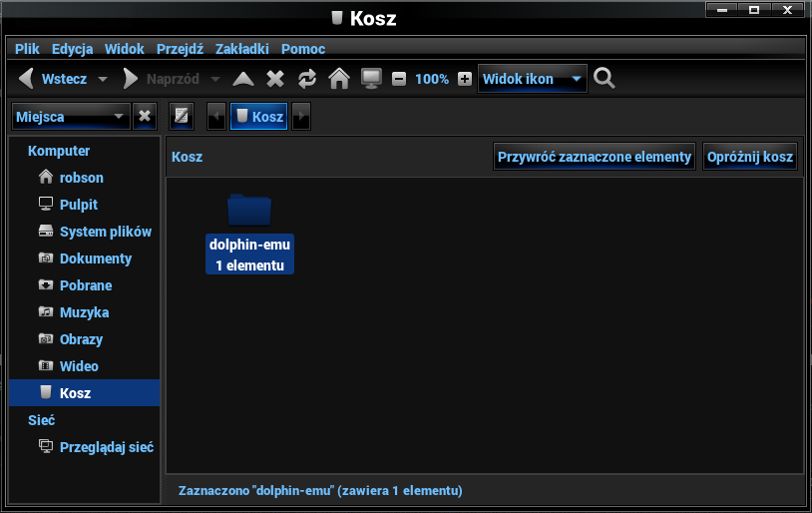Screen dimensions: 812x513
Task: Open the Przejdź menu
Action: [x=180, y=49]
